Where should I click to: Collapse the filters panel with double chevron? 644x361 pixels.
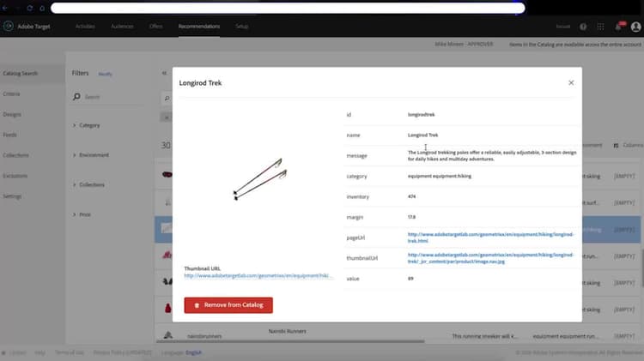164,73
